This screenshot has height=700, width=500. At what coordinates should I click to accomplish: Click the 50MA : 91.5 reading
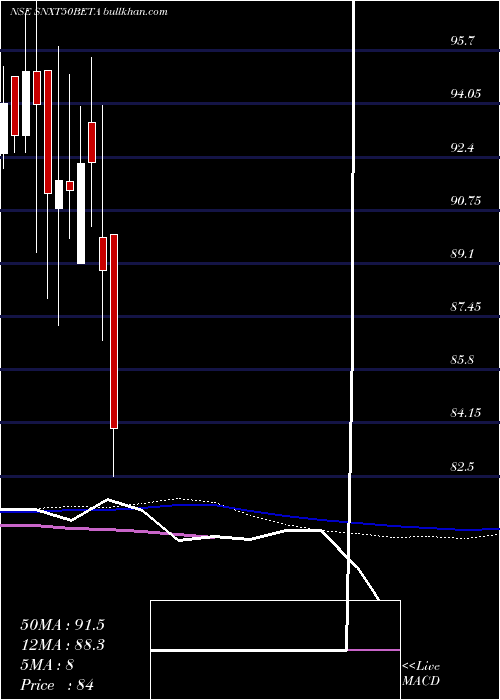click(62, 625)
